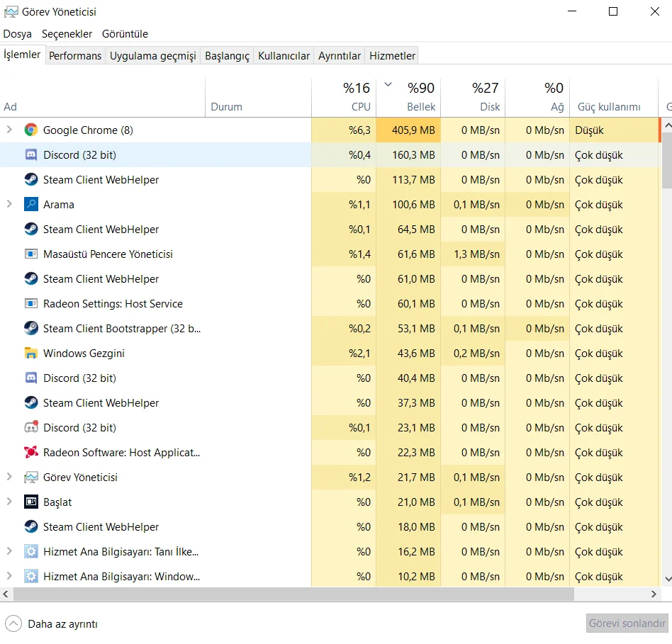Click the Arama search icon

(x=30, y=204)
